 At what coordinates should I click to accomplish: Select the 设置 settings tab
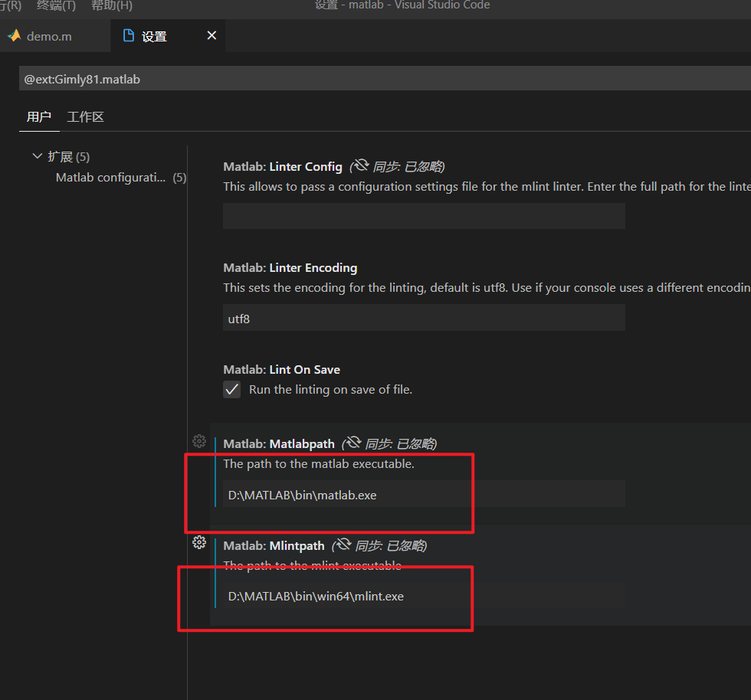(168, 36)
